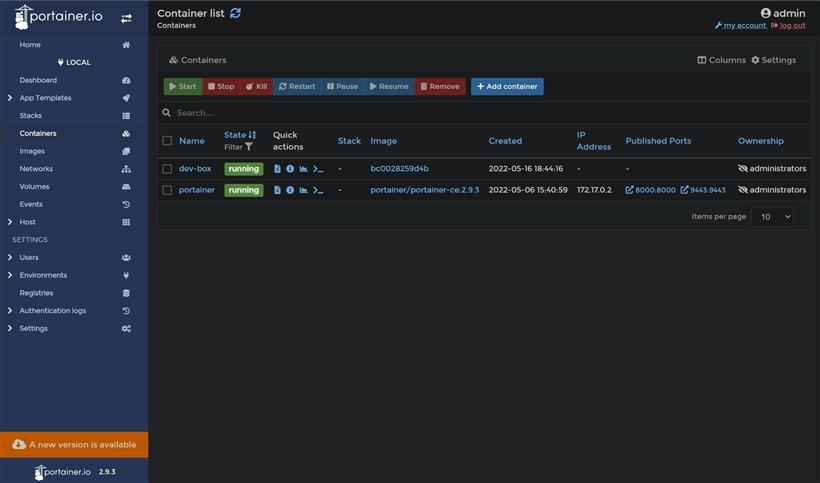Click the Environments plug icon

(126, 275)
